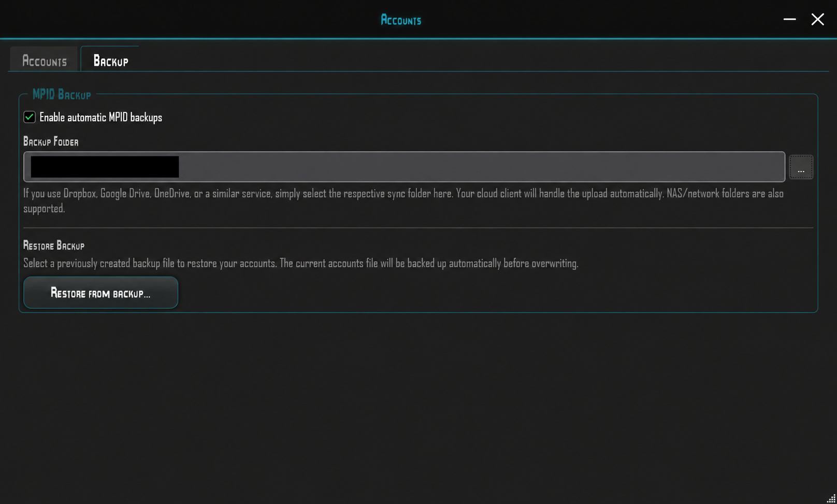The height and width of the screenshot is (504, 837).
Task: Click the 'MPID Backup' group title
Action: pyautogui.click(x=62, y=94)
